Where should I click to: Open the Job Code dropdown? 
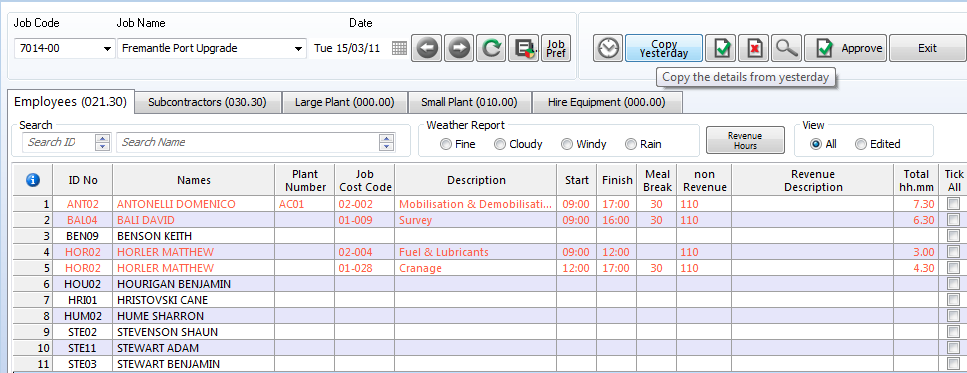pyautogui.click(x=107, y=48)
